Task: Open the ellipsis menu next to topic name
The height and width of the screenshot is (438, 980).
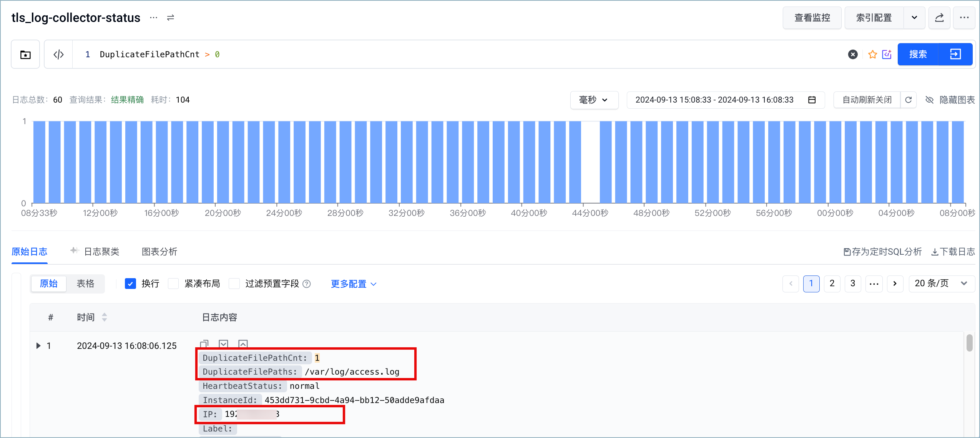Action: [154, 18]
